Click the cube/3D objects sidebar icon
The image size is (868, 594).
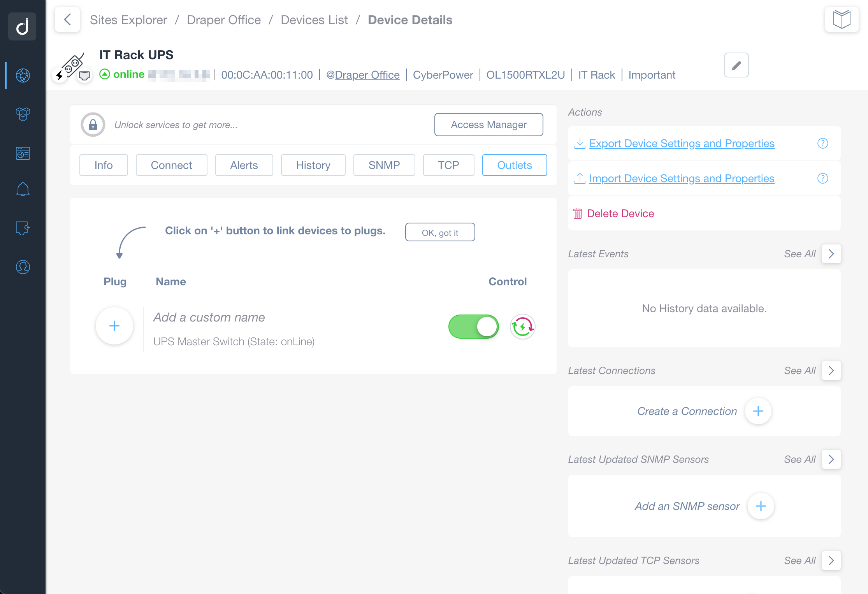pos(23,113)
